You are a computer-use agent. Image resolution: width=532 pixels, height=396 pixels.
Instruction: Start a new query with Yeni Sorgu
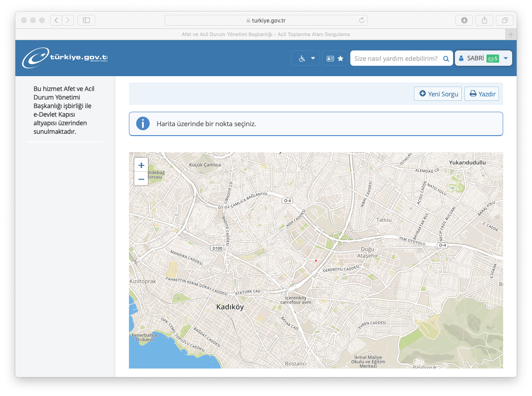tap(438, 94)
